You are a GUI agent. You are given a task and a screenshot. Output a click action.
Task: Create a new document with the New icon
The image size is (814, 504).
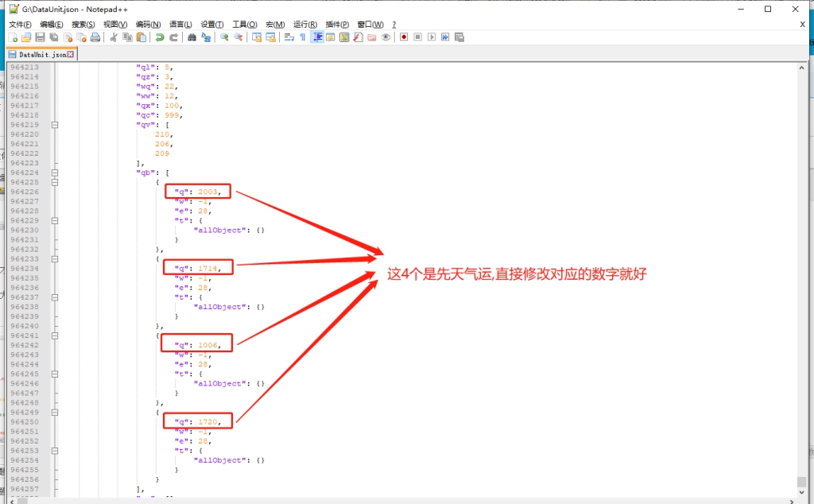(x=13, y=37)
